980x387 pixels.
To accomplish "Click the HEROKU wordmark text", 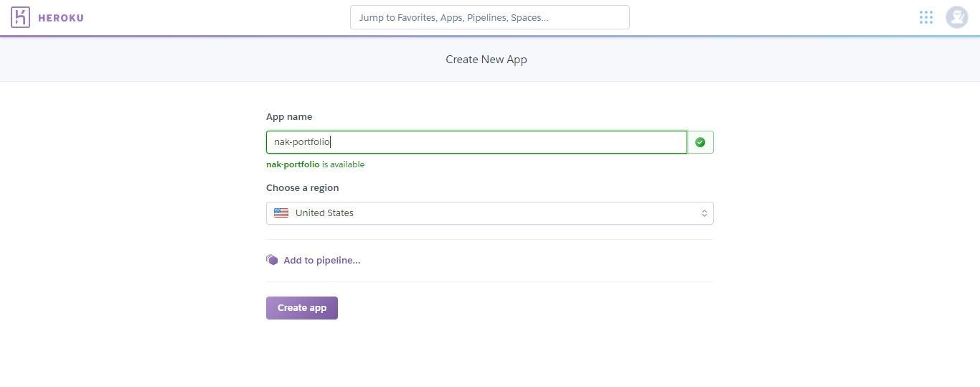I will point(61,18).
